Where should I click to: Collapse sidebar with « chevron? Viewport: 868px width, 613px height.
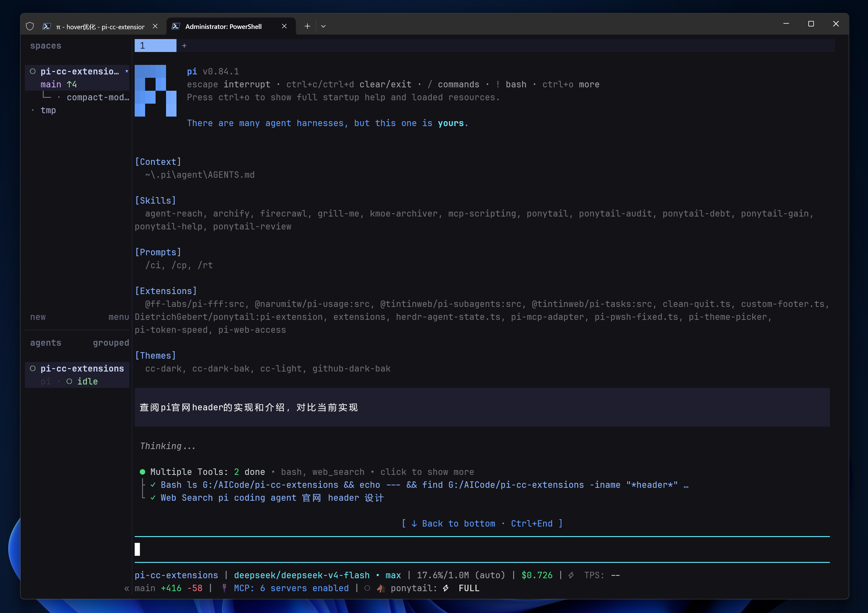pos(127,588)
